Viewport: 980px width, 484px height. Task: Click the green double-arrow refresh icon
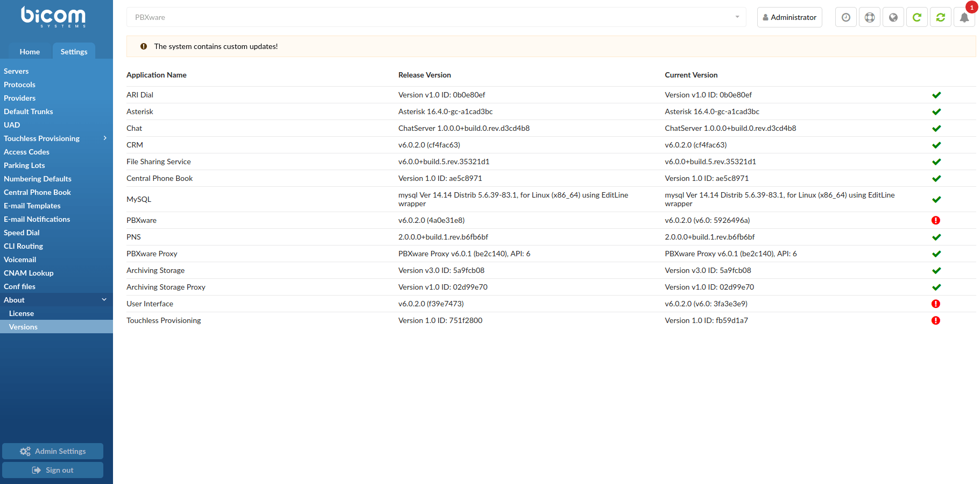941,17
